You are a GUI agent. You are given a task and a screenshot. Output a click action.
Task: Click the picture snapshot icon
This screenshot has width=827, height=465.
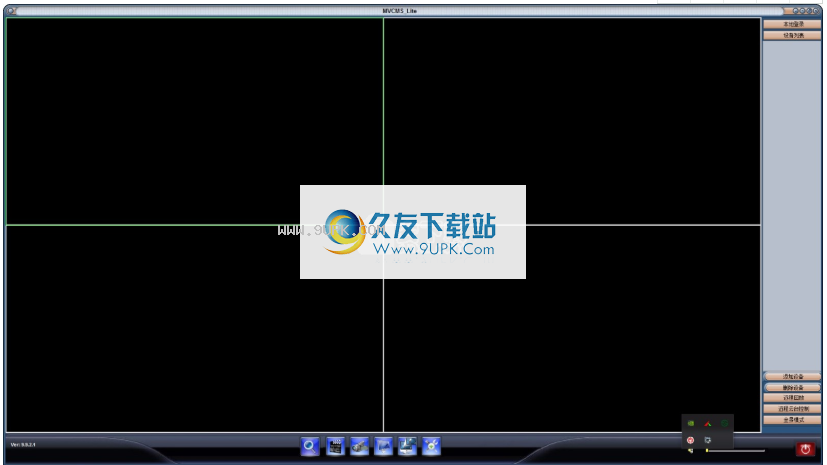383,447
